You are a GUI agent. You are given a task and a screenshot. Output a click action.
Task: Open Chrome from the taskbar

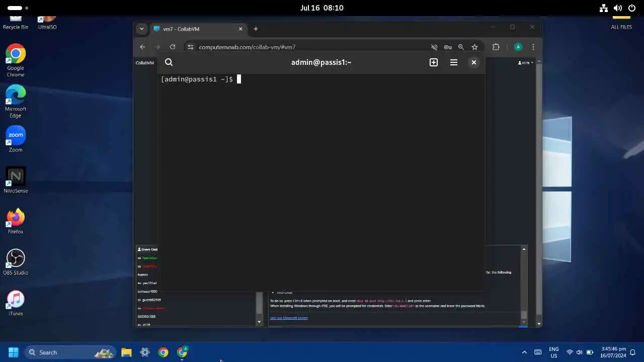163,352
